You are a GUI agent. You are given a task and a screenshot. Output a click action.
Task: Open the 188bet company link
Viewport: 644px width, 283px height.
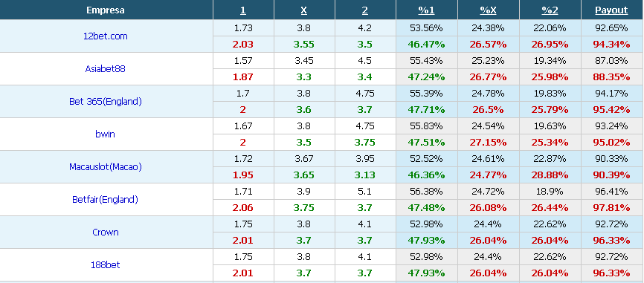pos(105,265)
